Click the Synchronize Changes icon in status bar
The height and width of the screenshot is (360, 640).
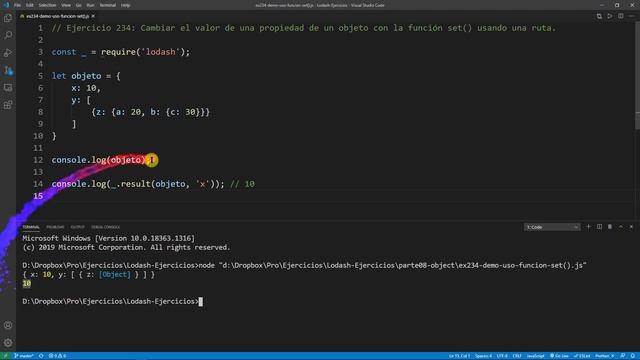(41, 356)
